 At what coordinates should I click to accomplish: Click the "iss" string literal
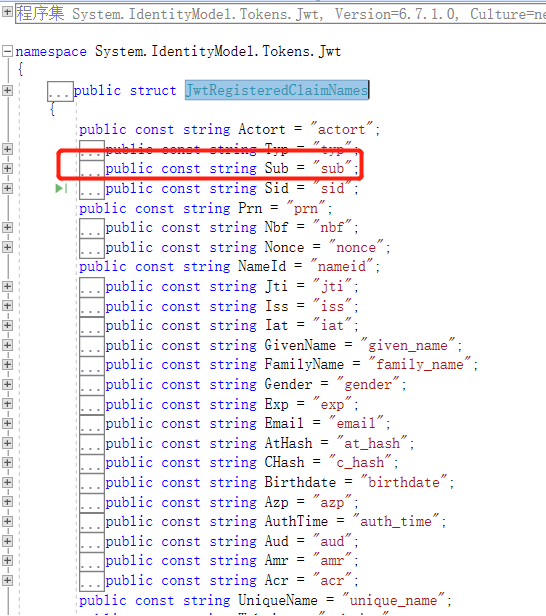(x=332, y=306)
